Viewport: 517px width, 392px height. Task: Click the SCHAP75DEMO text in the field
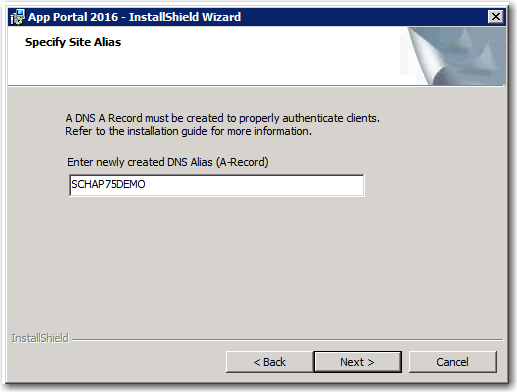[x=108, y=184]
